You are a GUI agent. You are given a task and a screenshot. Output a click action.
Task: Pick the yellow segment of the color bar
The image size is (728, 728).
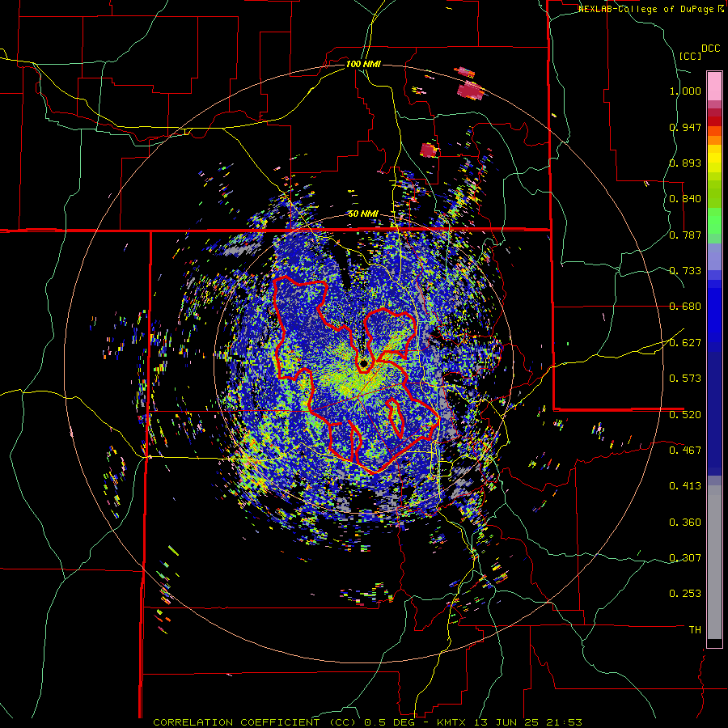coord(714,159)
